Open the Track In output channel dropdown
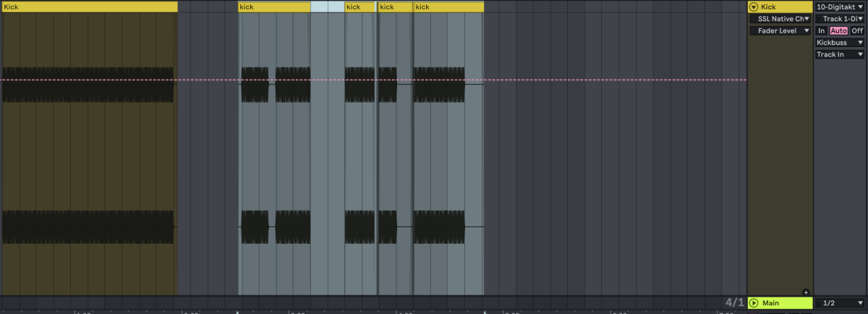Image resolution: width=868 pixels, height=314 pixels. 840,54
